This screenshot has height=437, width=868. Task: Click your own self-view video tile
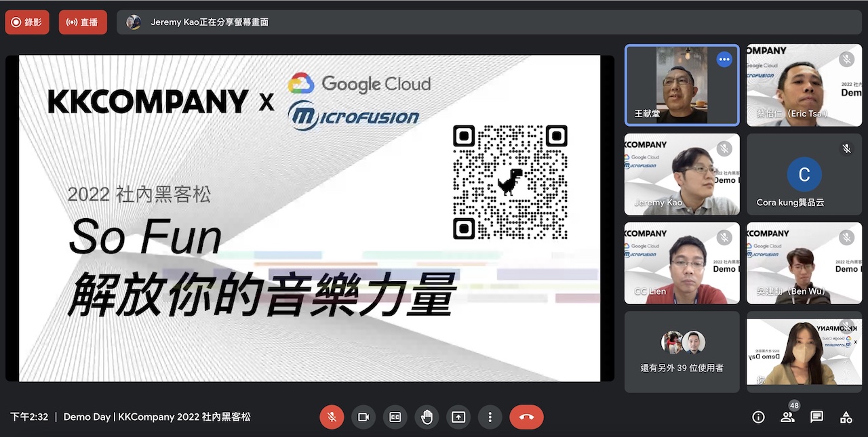(x=804, y=352)
